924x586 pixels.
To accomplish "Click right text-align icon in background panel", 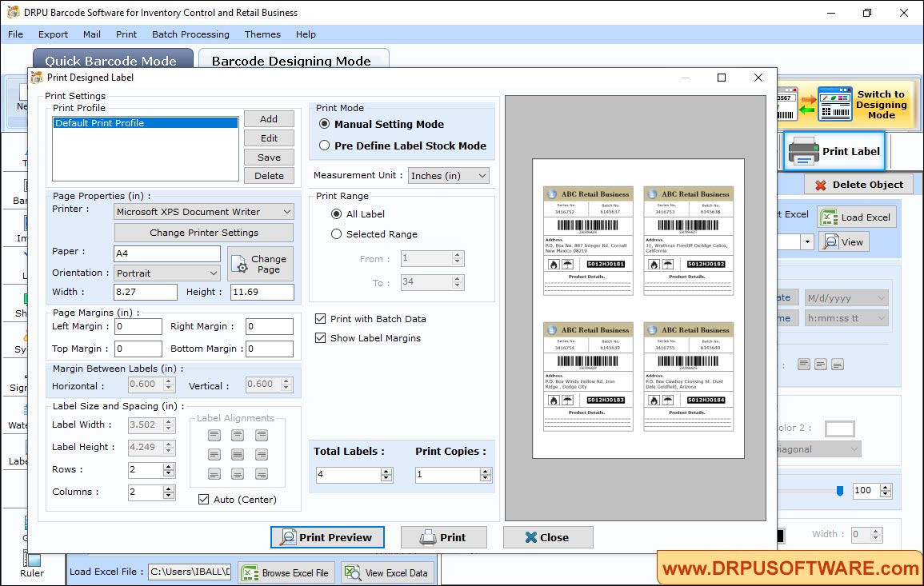I will [838, 365].
